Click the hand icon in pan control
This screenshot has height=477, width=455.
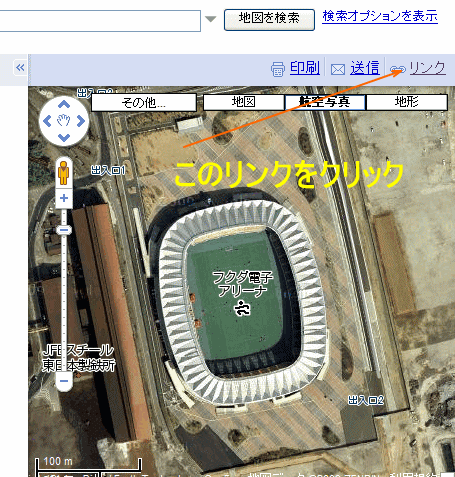pos(64,121)
